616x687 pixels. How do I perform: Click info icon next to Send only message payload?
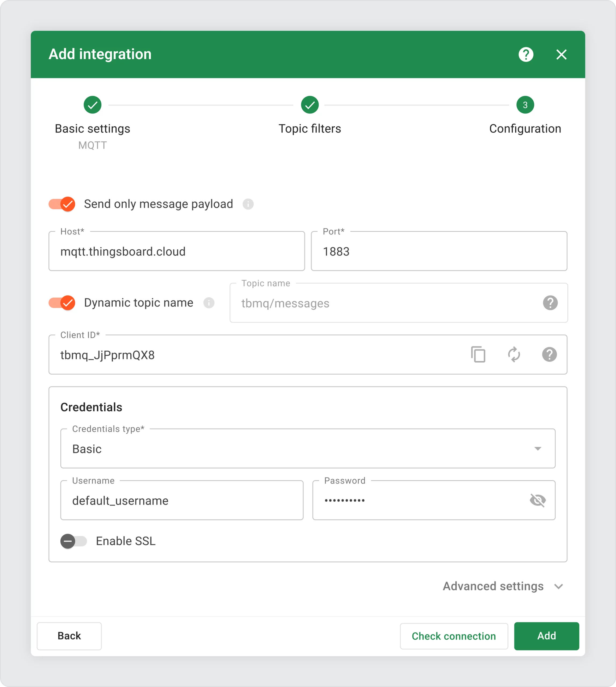[x=248, y=204]
